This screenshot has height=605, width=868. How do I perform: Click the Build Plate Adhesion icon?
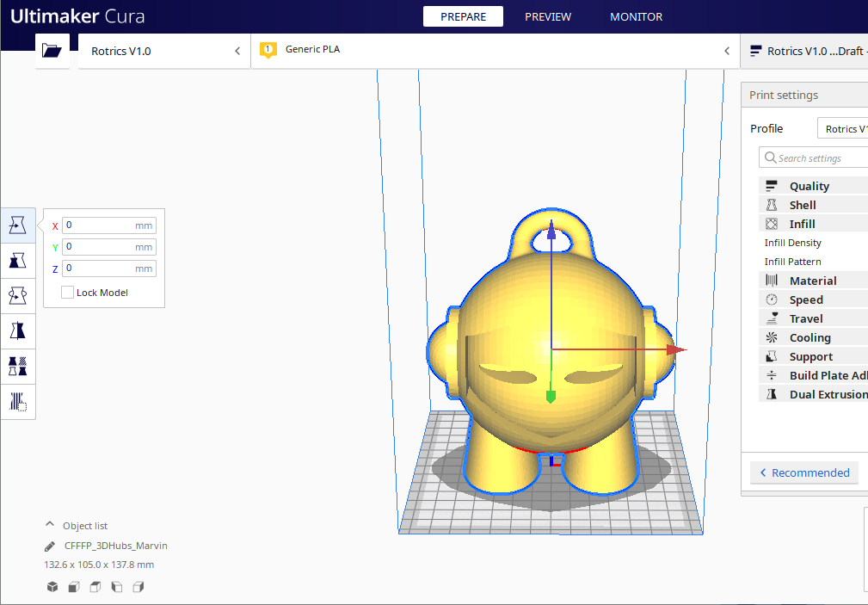(x=771, y=375)
